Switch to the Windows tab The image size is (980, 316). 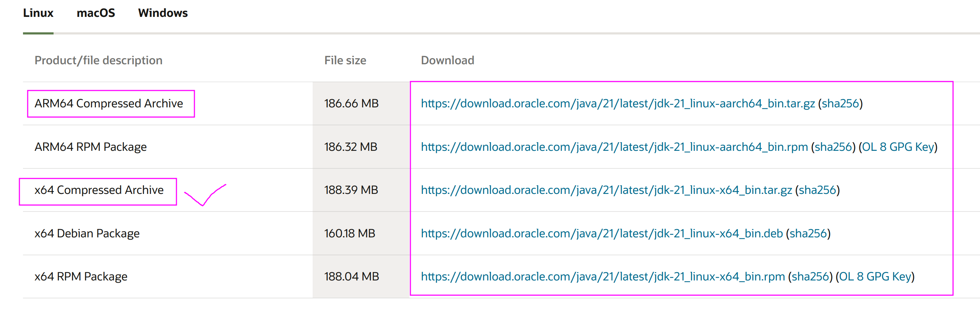click(163, 13)
